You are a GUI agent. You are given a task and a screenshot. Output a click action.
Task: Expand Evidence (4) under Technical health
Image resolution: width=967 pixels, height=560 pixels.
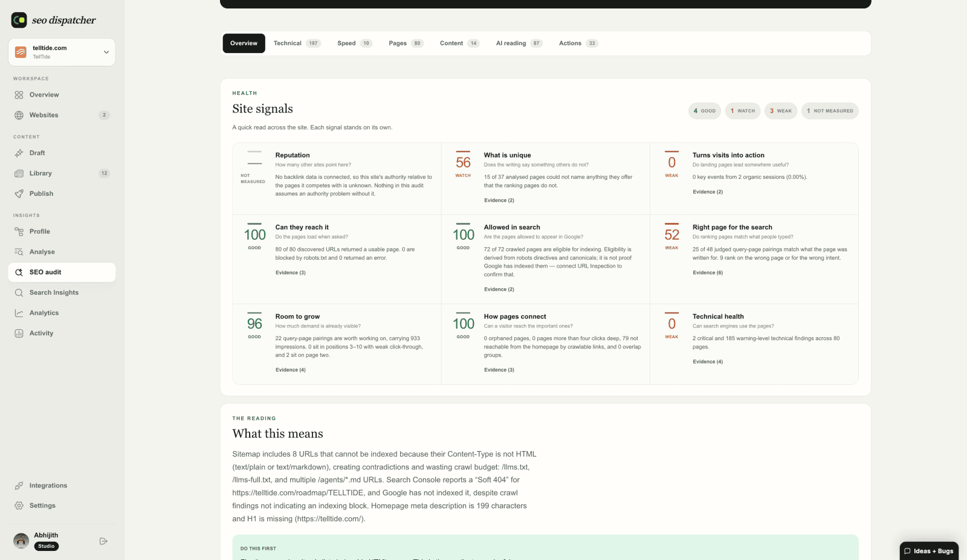(708, 362)
